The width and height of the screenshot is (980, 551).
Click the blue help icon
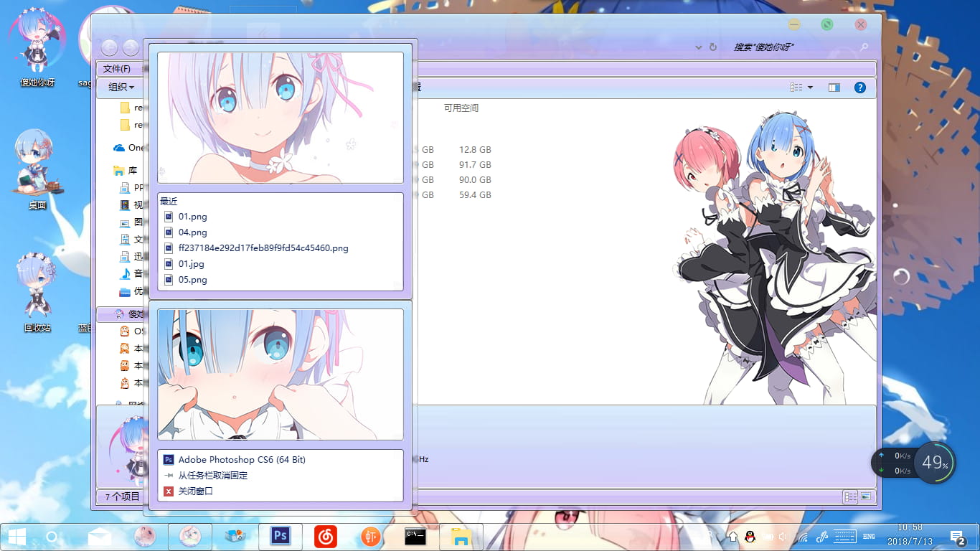tap(859, 88)
